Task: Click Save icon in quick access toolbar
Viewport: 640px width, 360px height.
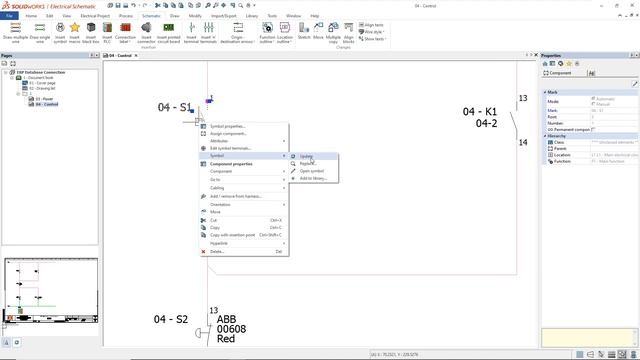Action: (x=118, y=6)
